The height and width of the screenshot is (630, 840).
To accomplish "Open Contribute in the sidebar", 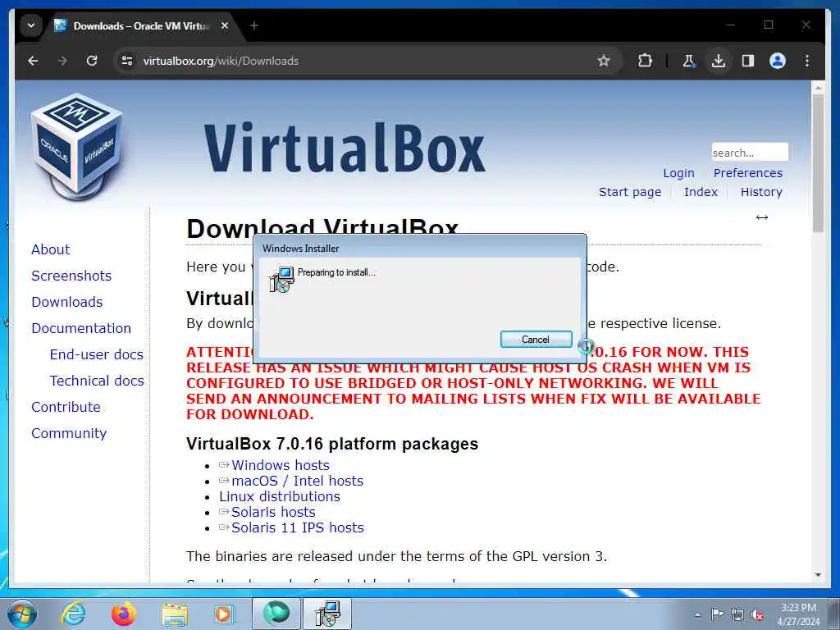I will pos(66,407).
